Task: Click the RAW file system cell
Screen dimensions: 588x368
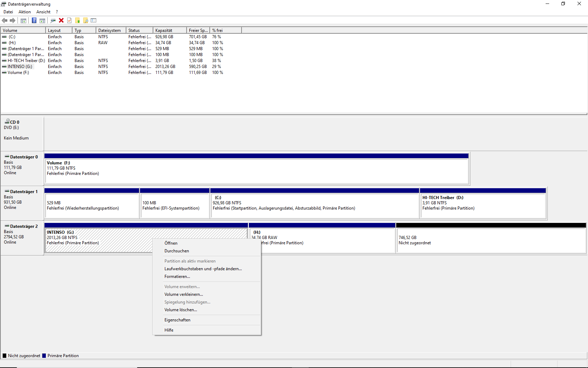Action: [x=103, y=43]
